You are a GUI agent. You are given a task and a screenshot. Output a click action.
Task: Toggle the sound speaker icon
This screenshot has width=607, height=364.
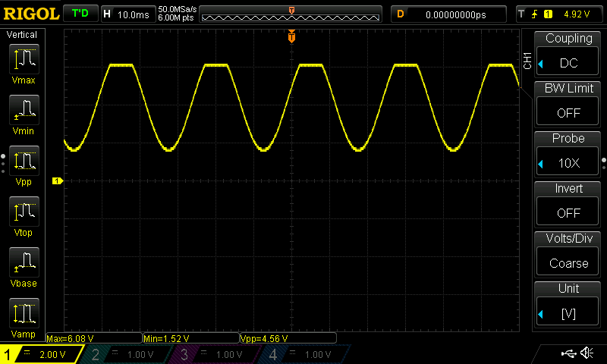[x=587, y=353]
